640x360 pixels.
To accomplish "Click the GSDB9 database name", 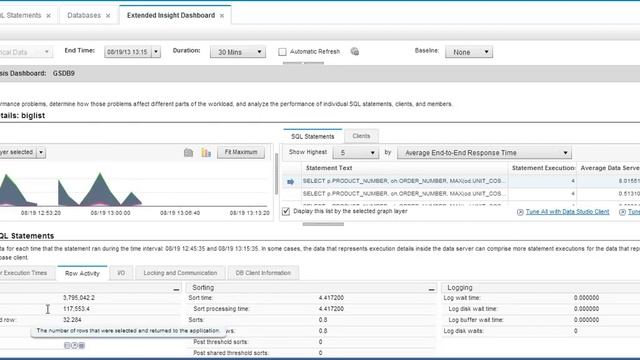I will 64,73.
